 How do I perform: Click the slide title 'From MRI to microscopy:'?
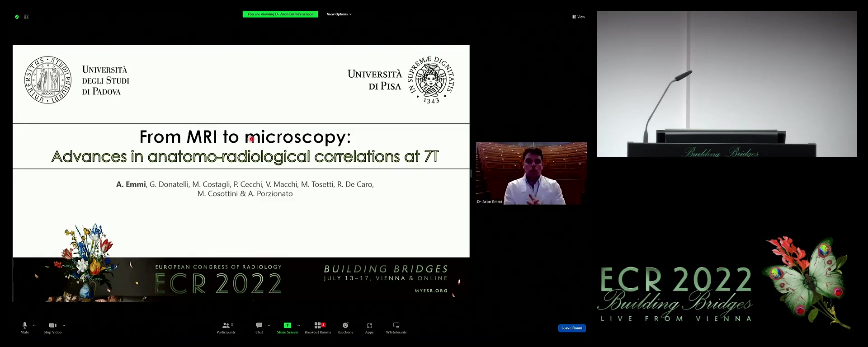[x=245, y=136]
